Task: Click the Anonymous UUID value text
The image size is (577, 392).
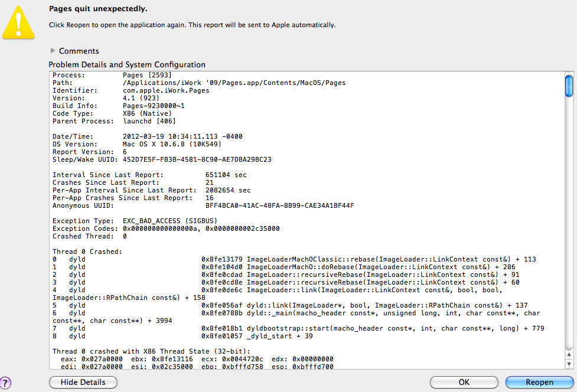Action: click(x=280, y=205)
